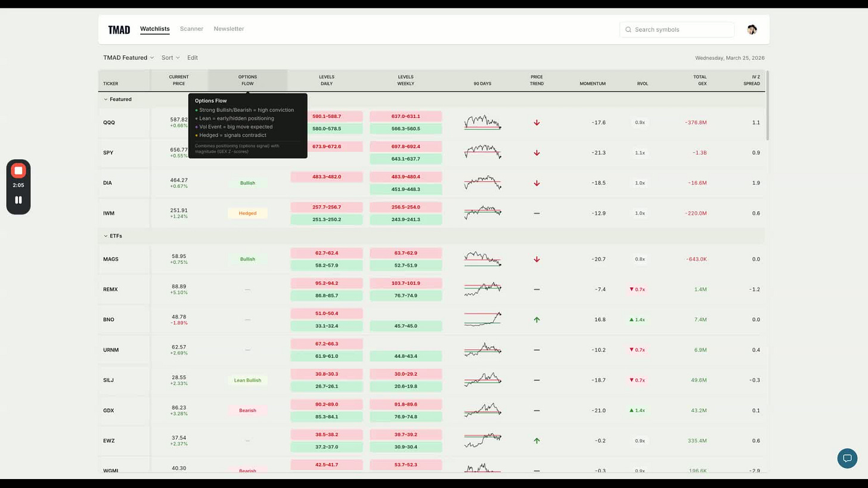The height and width of the screenshot is (488, 868).
Task: Click BNO up price trend arrow
Action: [537, 320]
